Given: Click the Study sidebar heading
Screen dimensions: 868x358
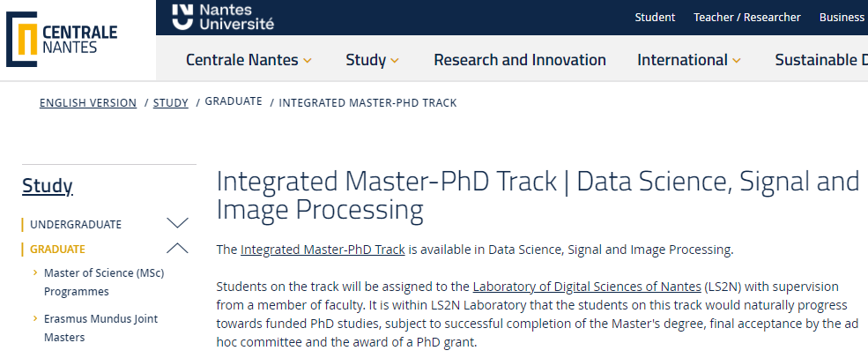Looking at the screenshot, I should click(48, 186).
